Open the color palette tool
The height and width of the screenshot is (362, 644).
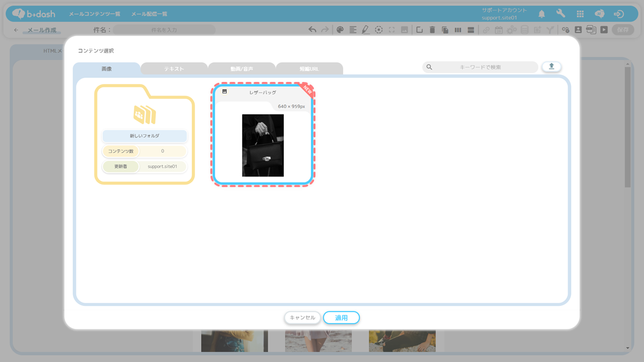(340, 30)
